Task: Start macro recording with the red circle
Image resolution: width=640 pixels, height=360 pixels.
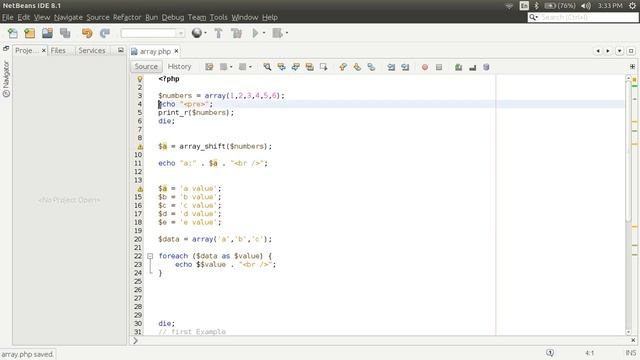Action: (425, 67)
